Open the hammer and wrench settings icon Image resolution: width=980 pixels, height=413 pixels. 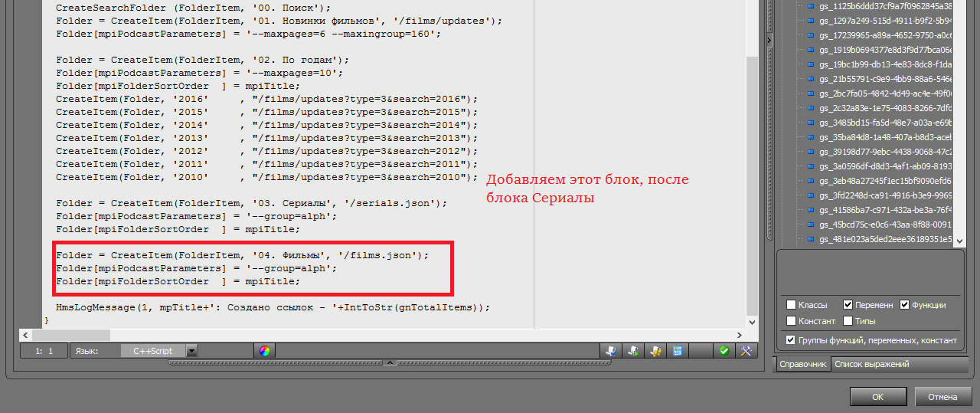pos(746,351)
